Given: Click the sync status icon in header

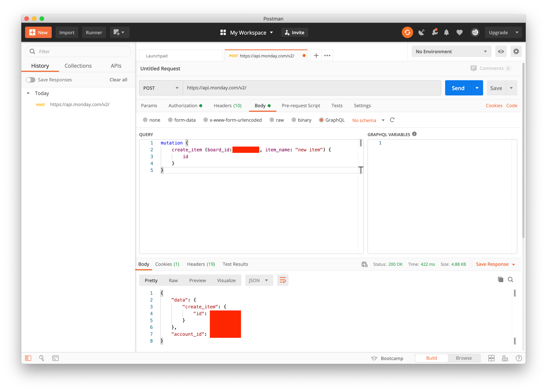Looking at the screenshot, I should [x=407, y=32].
